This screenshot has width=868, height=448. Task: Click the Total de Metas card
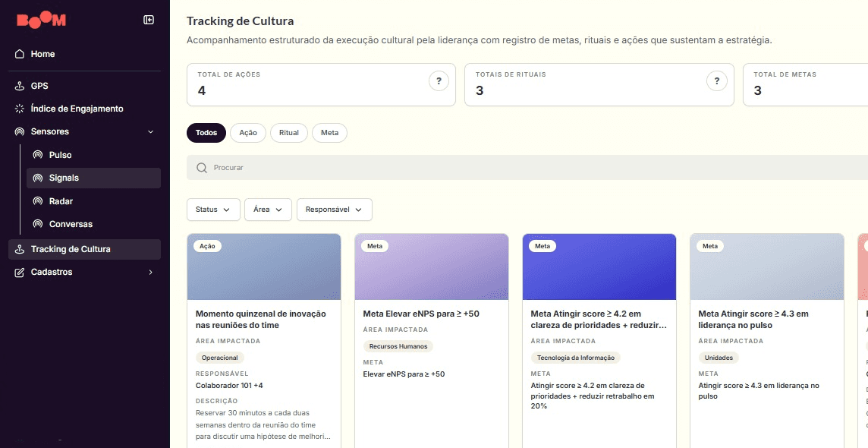tap(806, 85)
